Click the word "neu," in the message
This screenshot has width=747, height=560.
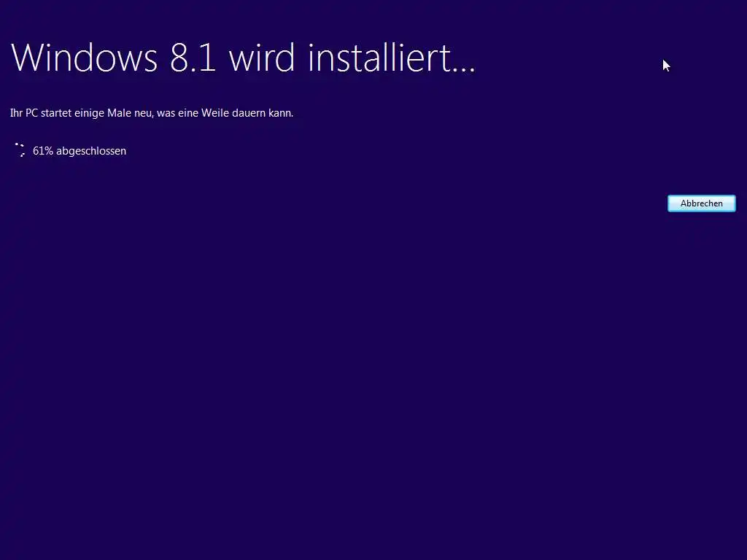pyautogui.click(x=144, y=114)
